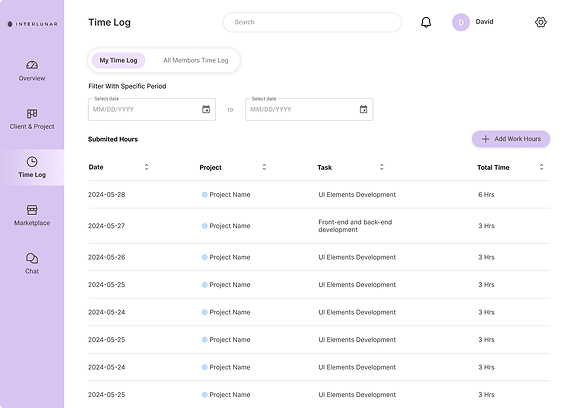Screen dimensions: 574x408
Task: Click UI Elements Development task for 2024-05-28
Action: (357, 195)
